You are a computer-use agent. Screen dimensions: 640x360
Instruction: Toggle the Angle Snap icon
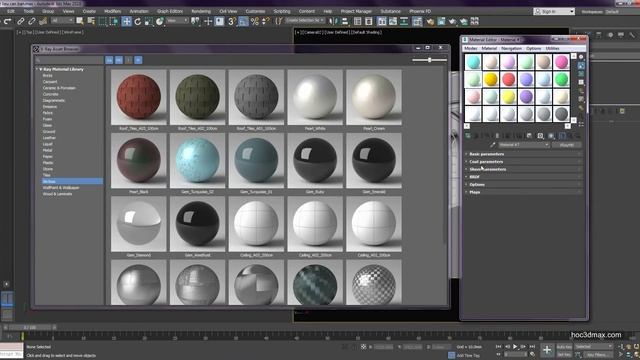point(243,21)
